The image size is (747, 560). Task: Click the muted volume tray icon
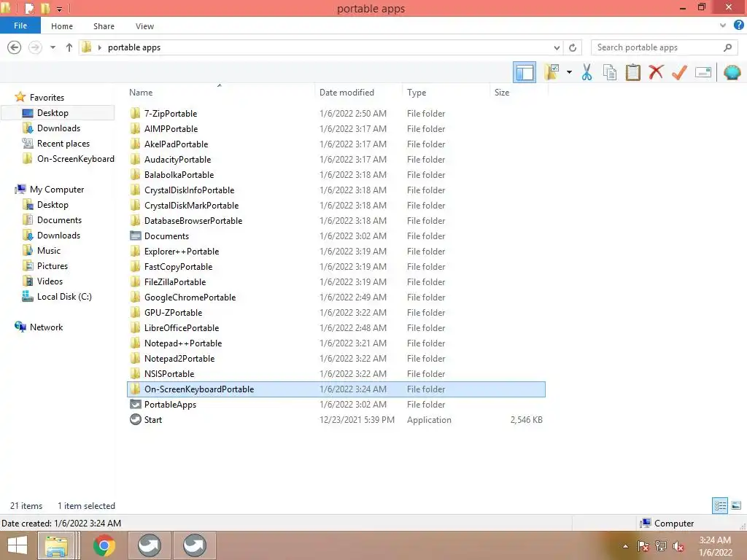[x=678, y=546]
